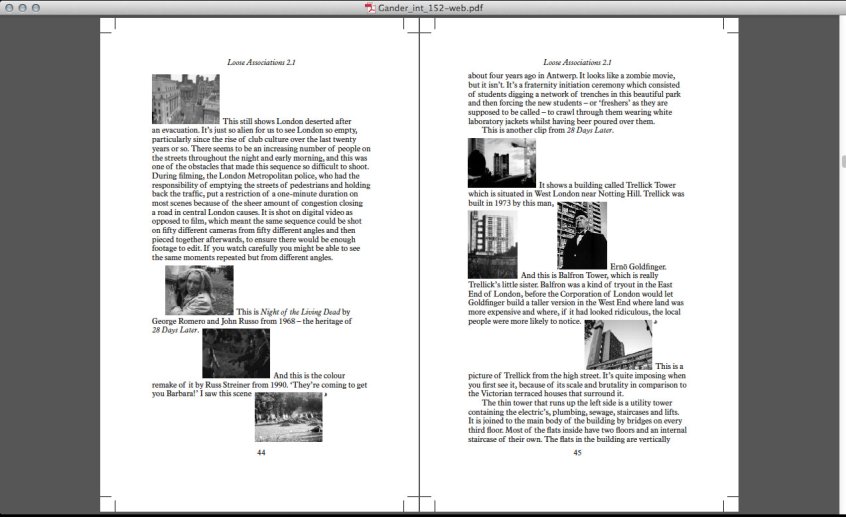Click the colour remake film still image
Viewport: 846px width, 517px height.
[236, 353]
